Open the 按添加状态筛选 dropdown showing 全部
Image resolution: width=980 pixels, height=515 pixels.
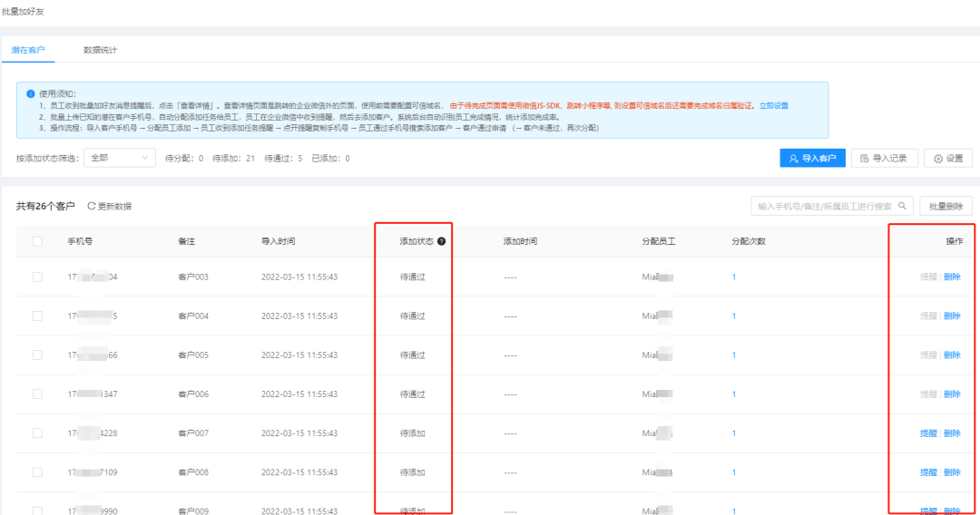point(120,158)
